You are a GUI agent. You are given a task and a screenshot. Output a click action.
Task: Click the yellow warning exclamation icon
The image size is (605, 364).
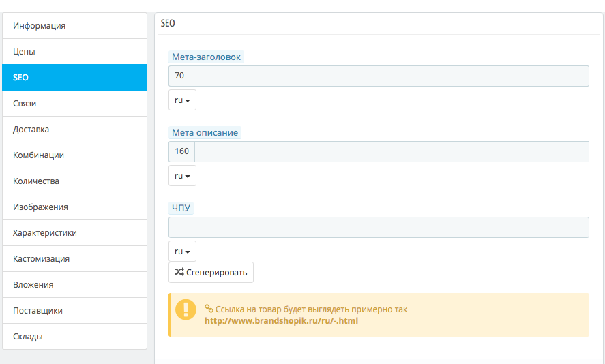tap(186, 309)
